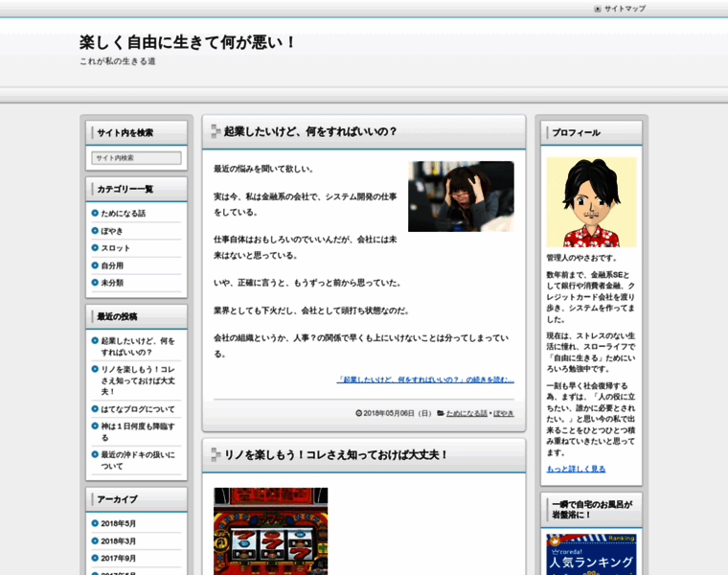
Task: Click the tagline これが私の生きる道
Action: pyautogui.click(x=118, y=61)
